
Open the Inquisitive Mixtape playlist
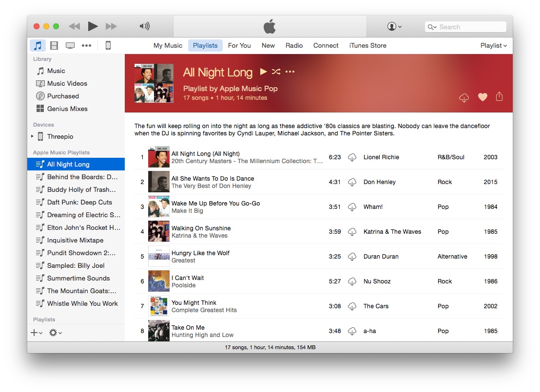coord(76,240)
